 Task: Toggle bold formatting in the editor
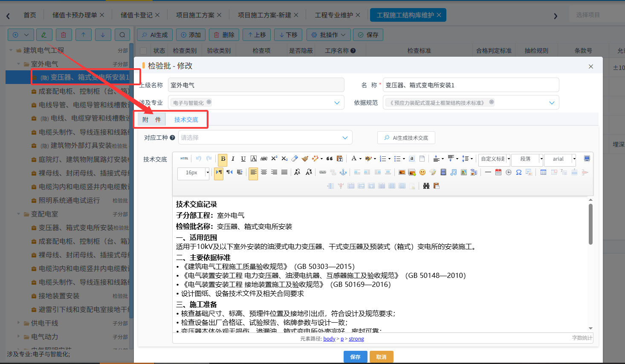point(223,159)
